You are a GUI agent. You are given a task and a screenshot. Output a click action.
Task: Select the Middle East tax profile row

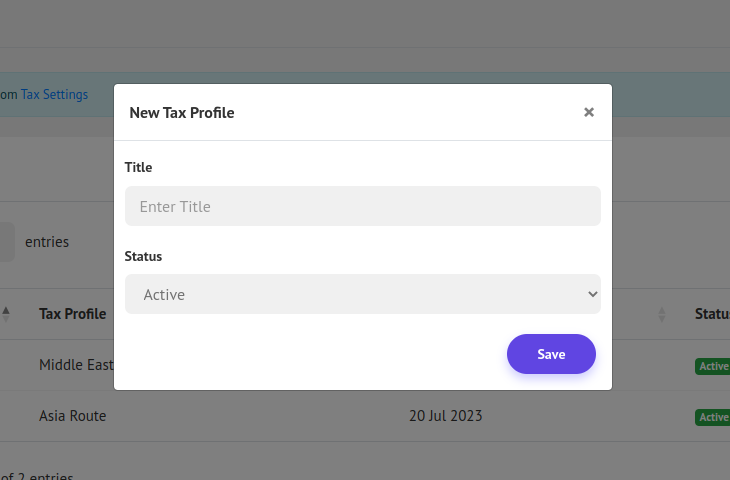click(77, 365)
